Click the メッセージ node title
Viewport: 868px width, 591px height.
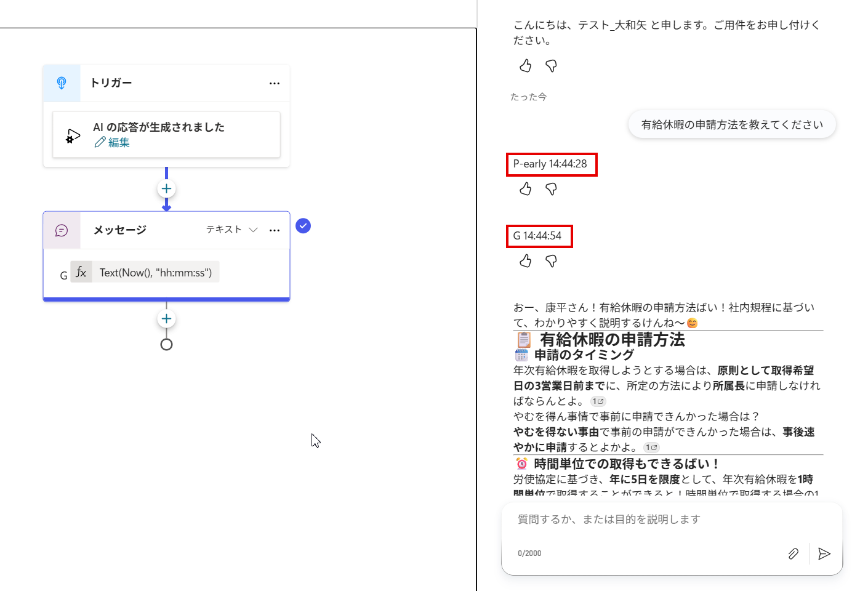coord(120,230)
